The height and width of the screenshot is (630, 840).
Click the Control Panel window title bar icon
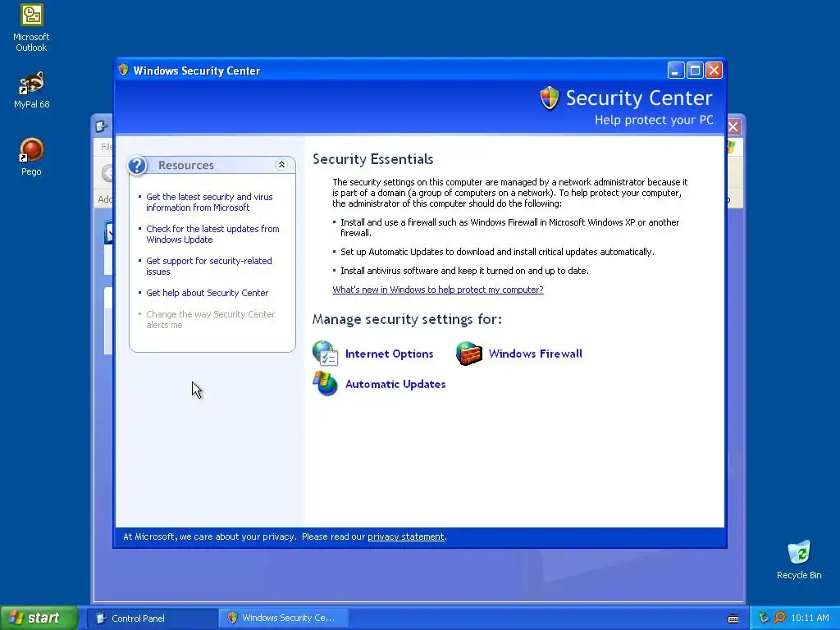pyautogui.click(x=101, y=126)
